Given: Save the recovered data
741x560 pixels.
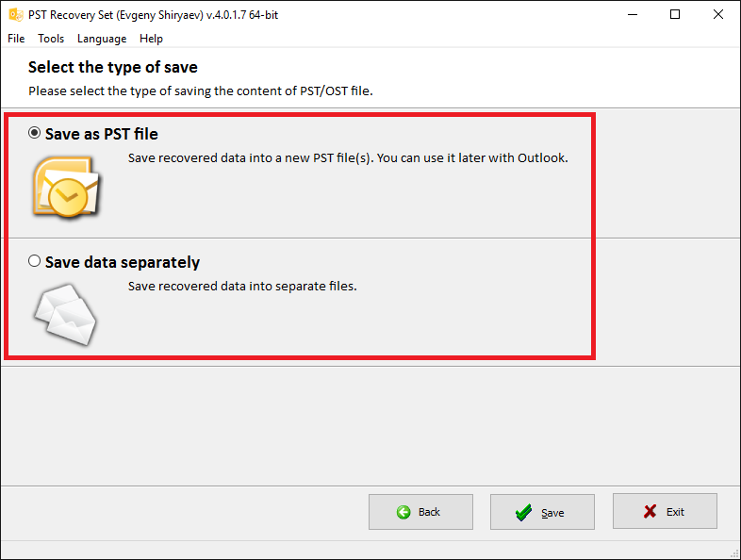Looking at the screenshot, I should 542,512.
